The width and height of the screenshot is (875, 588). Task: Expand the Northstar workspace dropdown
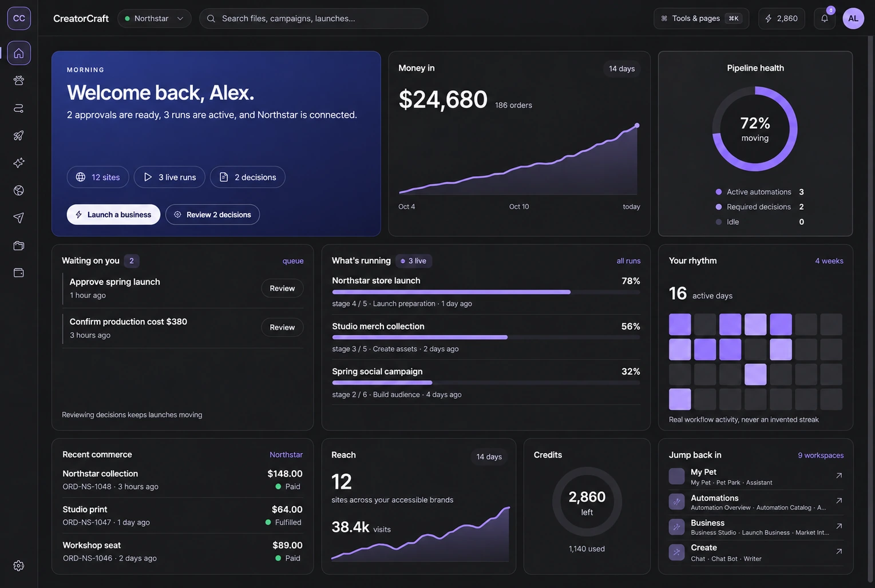155,18
